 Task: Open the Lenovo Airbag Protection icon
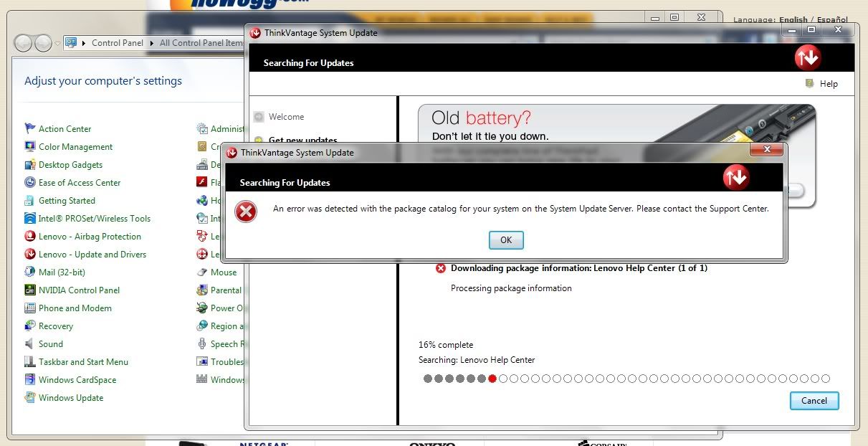coord(29,237)
